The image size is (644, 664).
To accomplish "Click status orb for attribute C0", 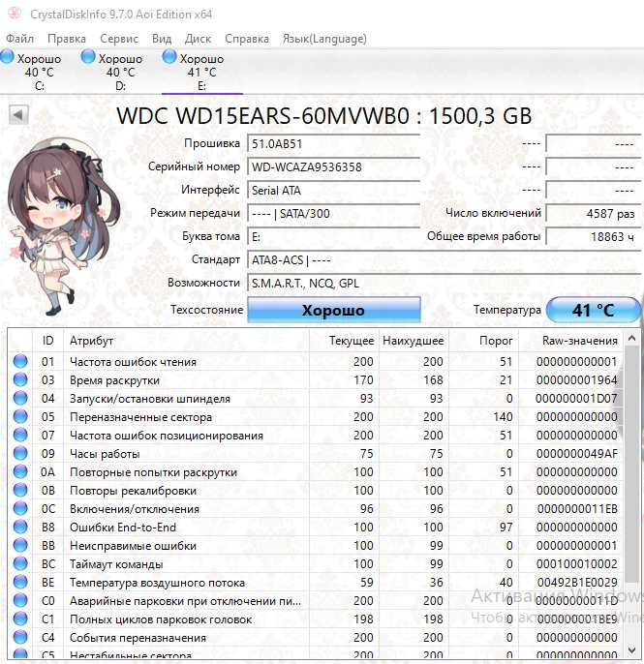I will point(20,600).
